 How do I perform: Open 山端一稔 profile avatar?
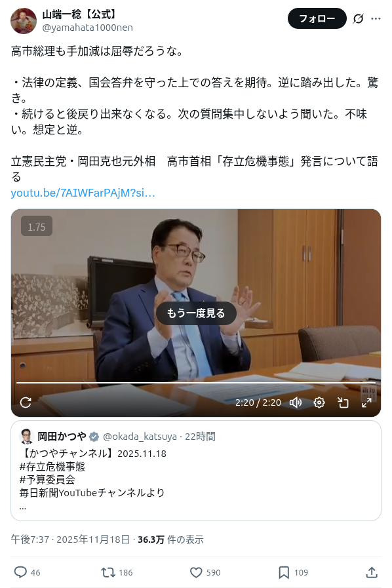click(23, 21)
